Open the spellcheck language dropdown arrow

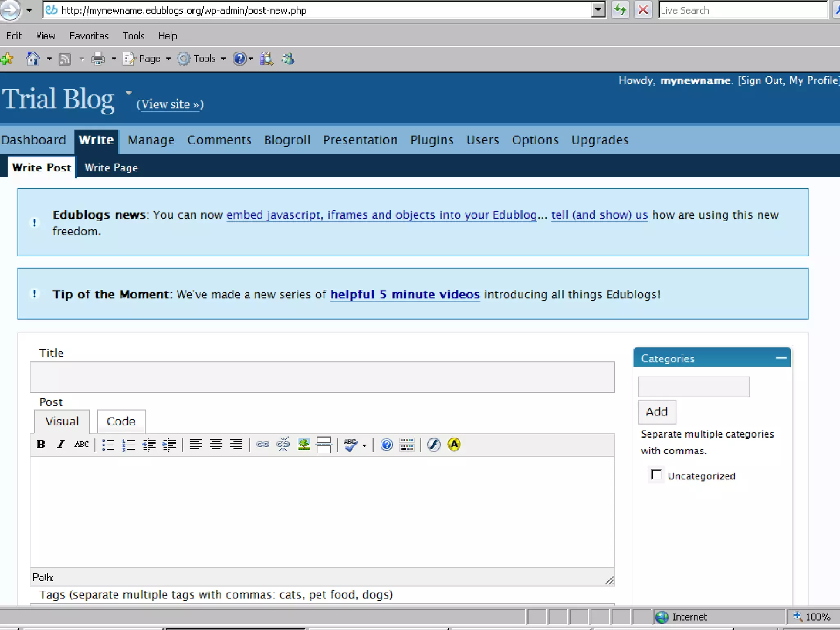pyautogui.click(x=364, y=445)
